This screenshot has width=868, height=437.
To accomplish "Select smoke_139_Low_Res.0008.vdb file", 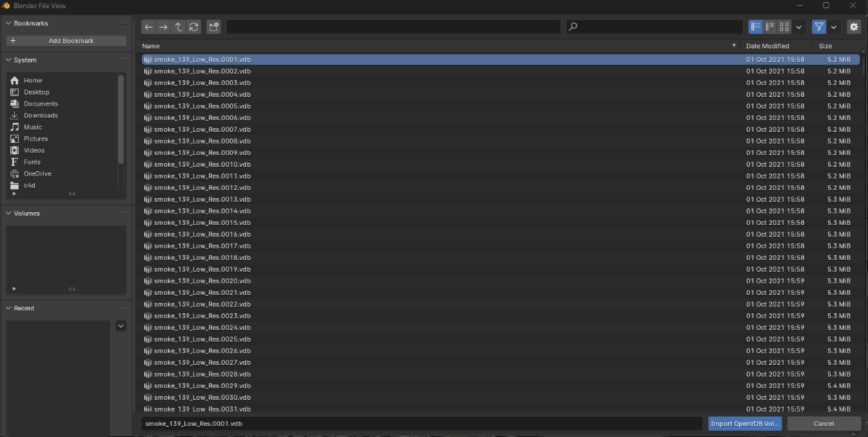I will (x=501, y=141).
